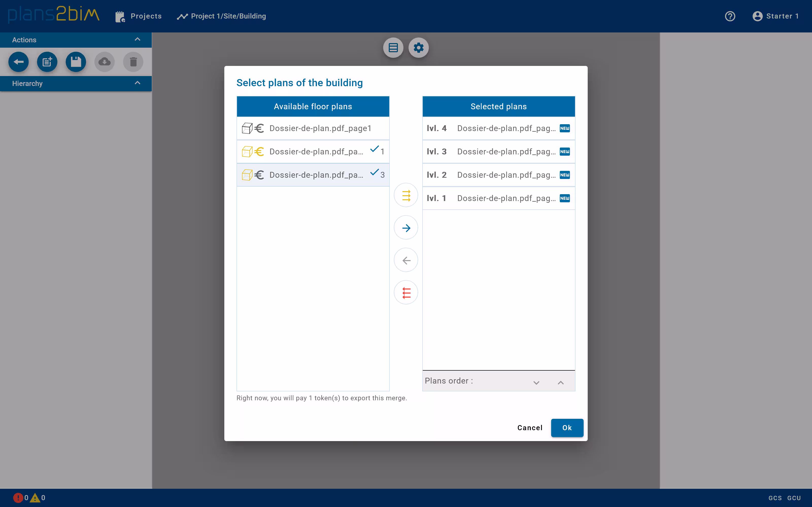Open the new note action icon
Image resolution: width=812 pixels, height=507 pixels.
coord(47,62)
